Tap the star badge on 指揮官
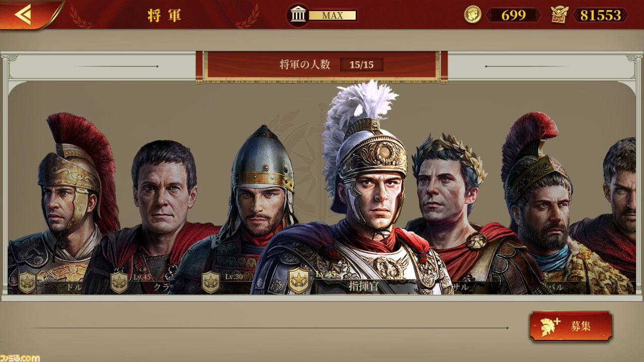 pyautogui.click(x=299, y=281)
